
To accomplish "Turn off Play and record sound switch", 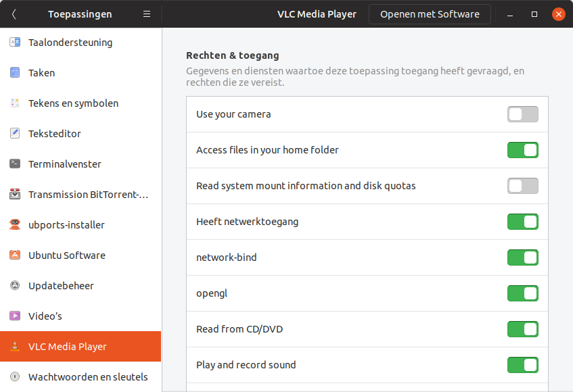I will click(522, 365).
